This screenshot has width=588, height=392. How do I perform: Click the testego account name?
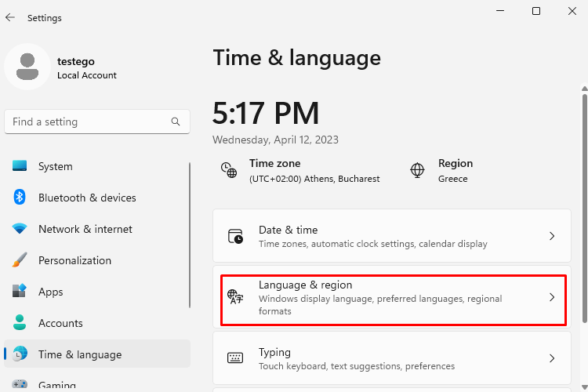(x=76, y=61)
